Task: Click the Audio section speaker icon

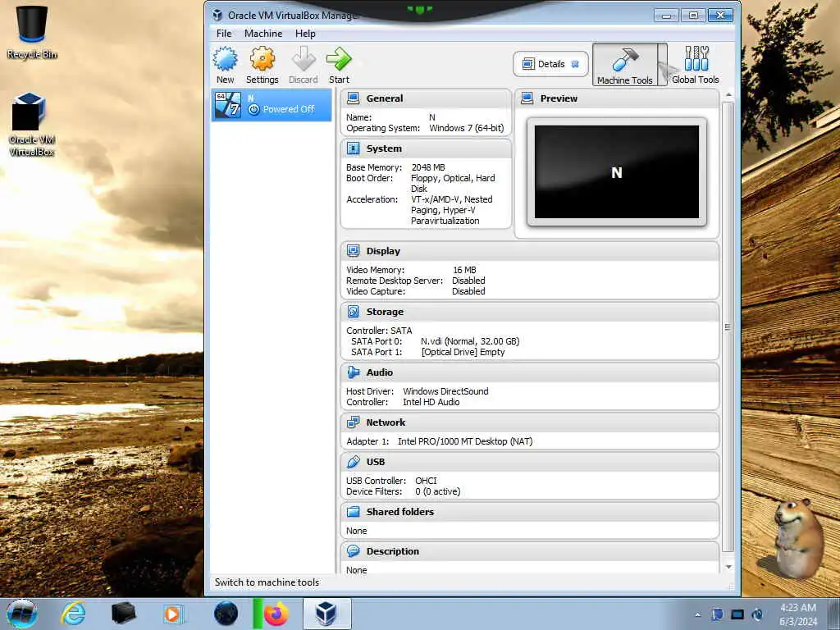Action: 353,372
